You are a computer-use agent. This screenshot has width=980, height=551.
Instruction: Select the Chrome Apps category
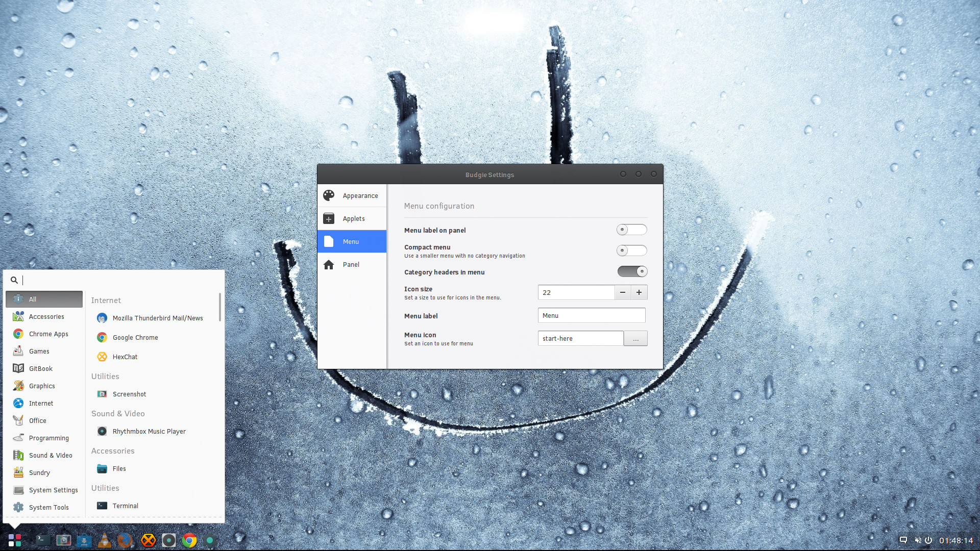pyautogui.click(x=44, y=334)
